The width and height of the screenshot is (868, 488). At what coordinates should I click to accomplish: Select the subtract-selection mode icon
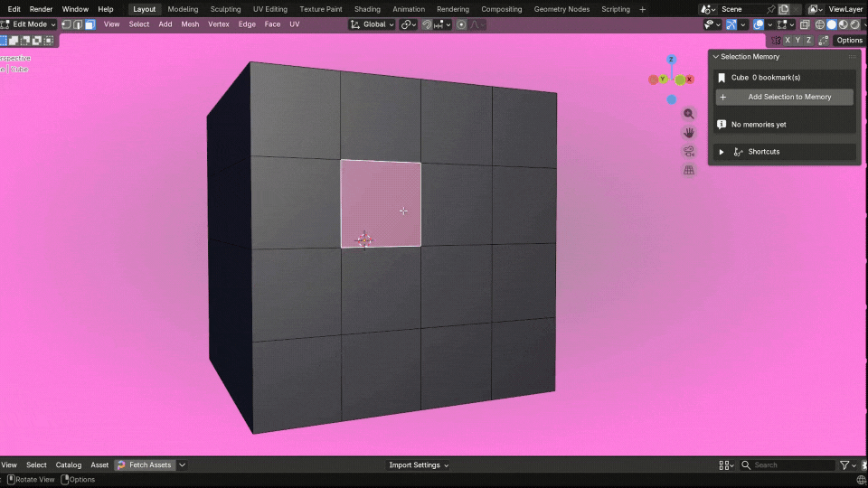[x=25, y=41]
